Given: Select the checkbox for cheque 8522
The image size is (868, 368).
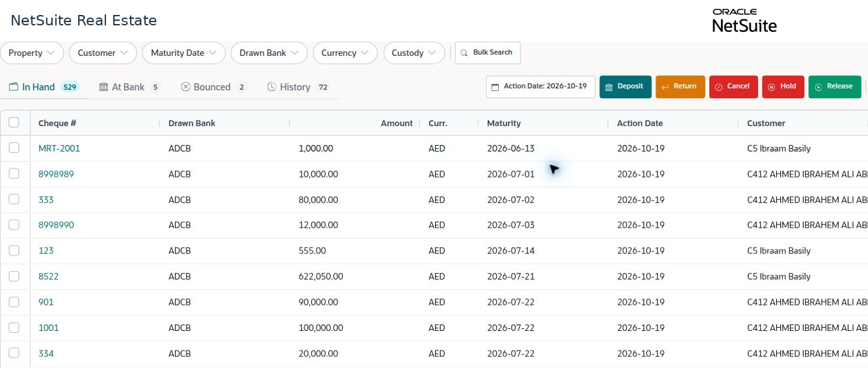Looking at the screenshot, I should point(14,276).
